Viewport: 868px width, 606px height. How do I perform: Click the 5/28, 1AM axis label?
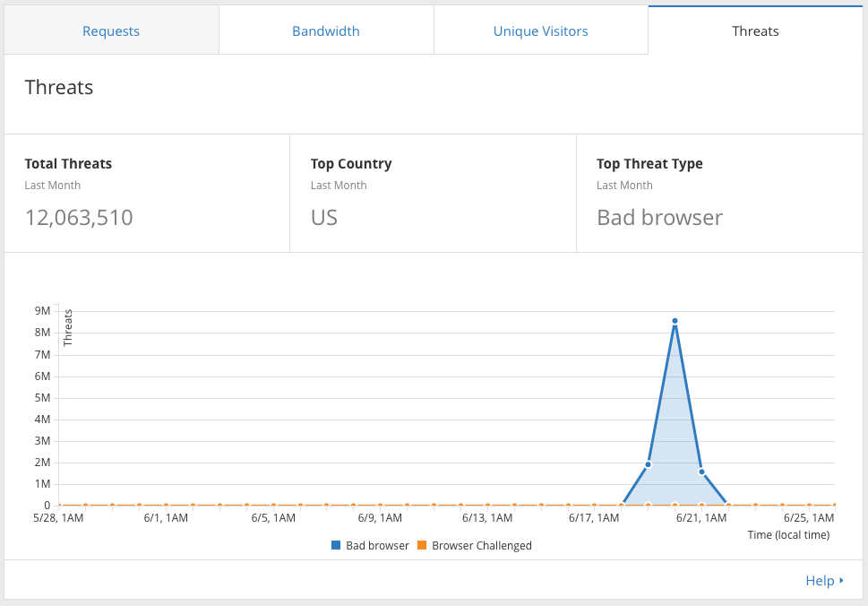[58, 518]
